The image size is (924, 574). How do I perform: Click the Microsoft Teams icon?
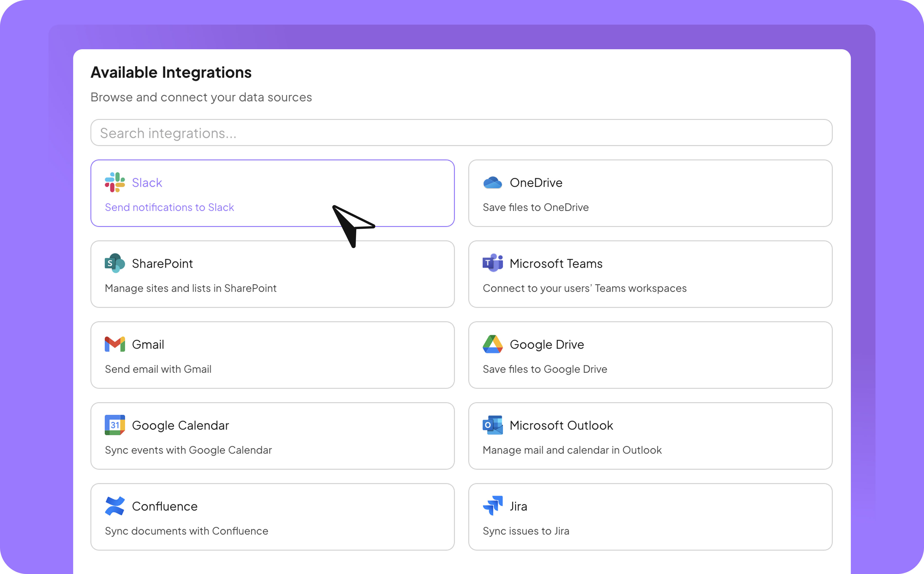click(492, 263)
